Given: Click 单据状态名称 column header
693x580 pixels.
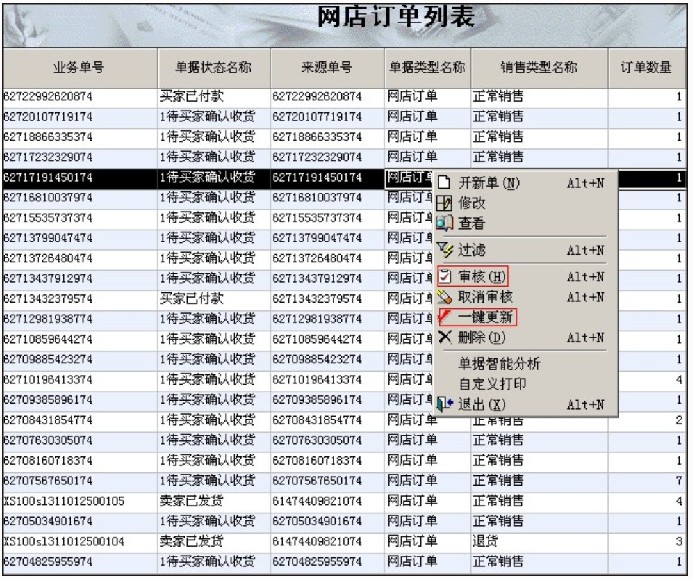Looking at the screenshot, I should [213, 68].
